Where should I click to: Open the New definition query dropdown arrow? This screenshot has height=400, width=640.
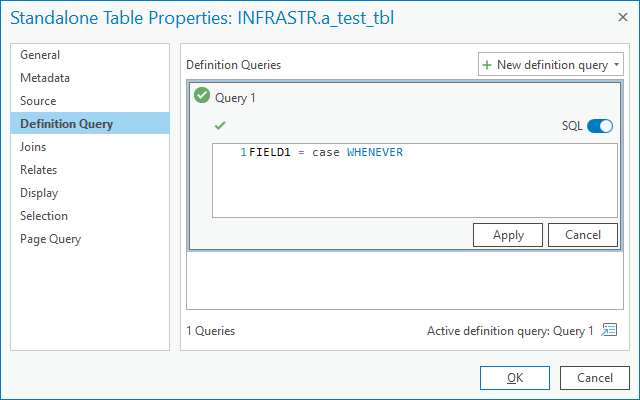[617, 64]
